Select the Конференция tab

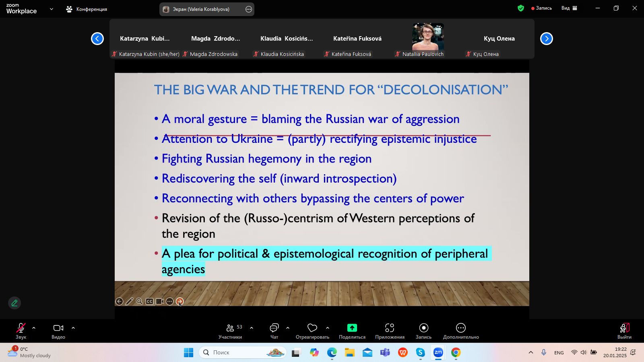coord(87,9)
